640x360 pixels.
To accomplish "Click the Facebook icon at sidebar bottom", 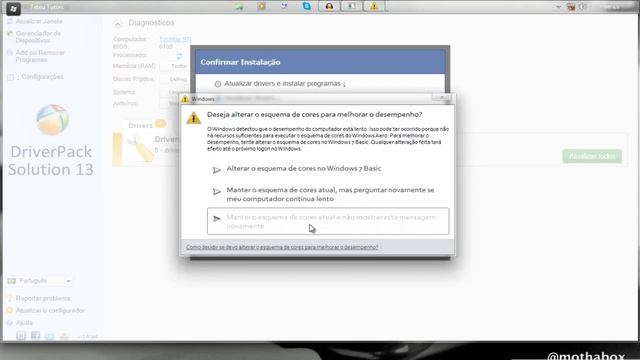I will tap(36, 336).
